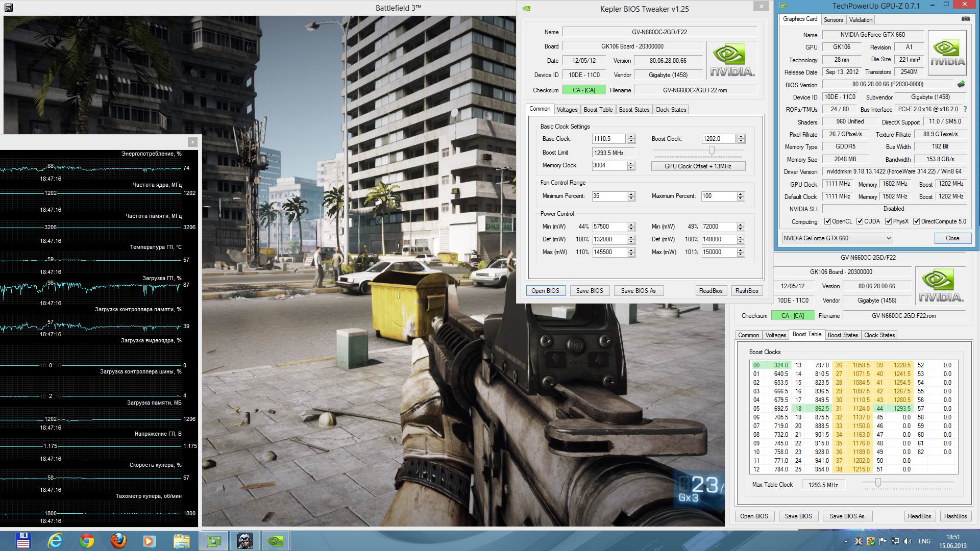Viewport: 980px width, 551px height.
Task: Open Google Chrome from the taskbar
Action: coord(87,540)
